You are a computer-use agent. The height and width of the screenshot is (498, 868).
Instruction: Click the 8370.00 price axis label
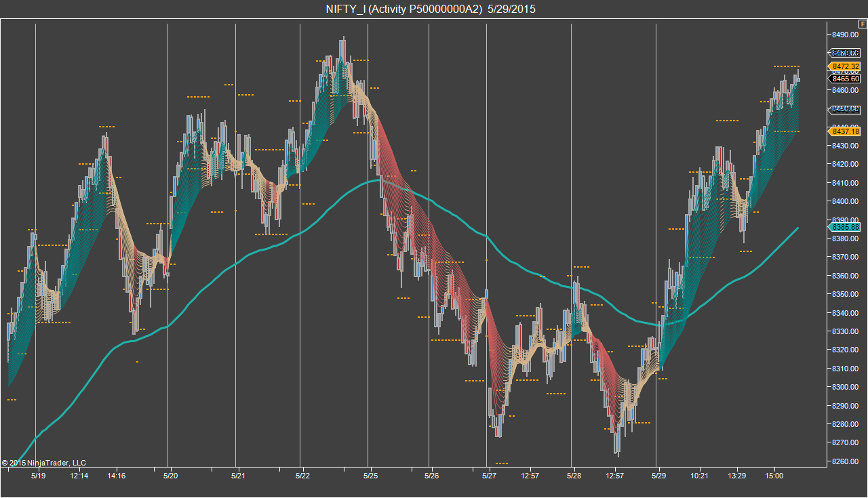[846, 257]
